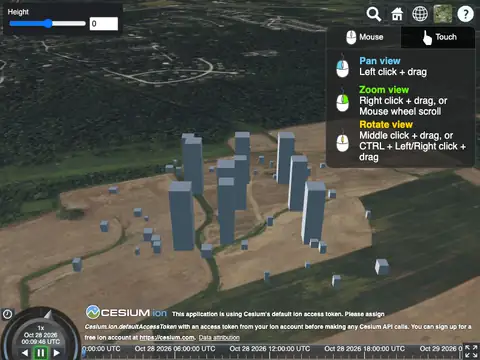Image resolution: width=480 pixels, height=360 pixels.
Task: Click the Home view button
Action: (x=397, y=14)
